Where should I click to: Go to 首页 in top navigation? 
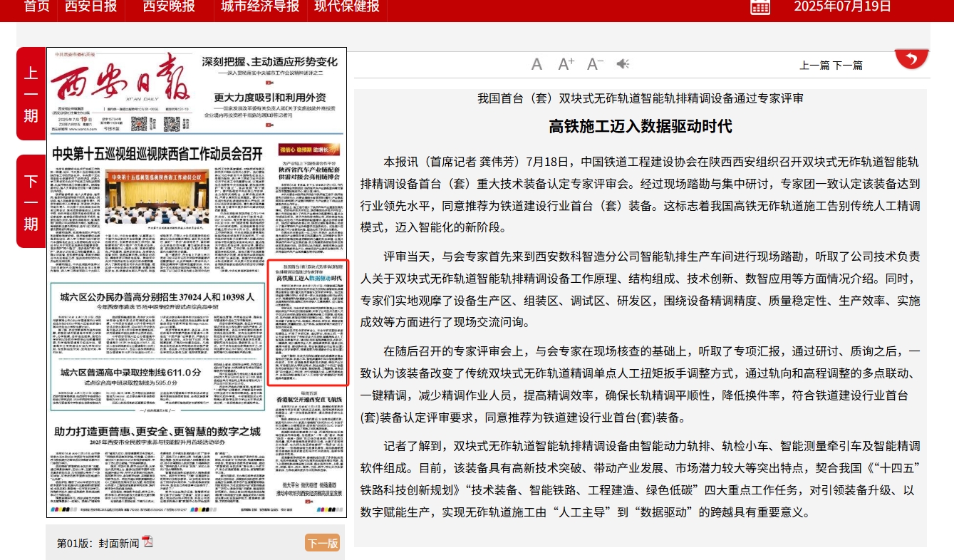(37, 6)
